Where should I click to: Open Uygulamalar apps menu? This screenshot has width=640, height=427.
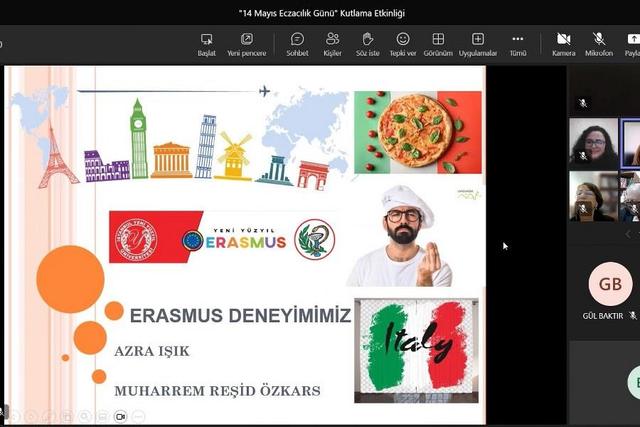pyautogui.click(x=478, y=44)
